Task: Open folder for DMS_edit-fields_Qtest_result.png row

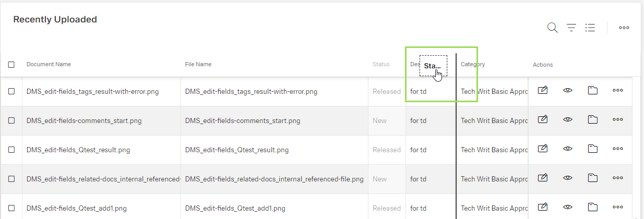Action: 593,149
